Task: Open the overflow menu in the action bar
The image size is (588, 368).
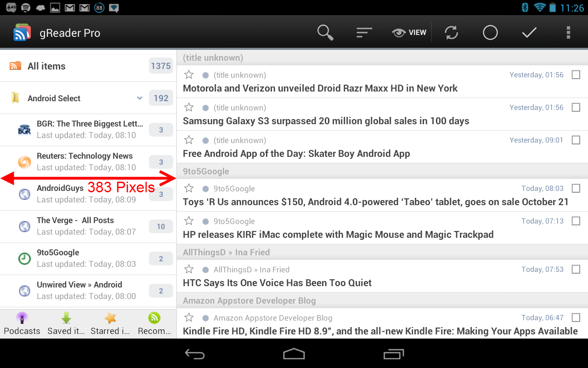Action: (568, 32)
